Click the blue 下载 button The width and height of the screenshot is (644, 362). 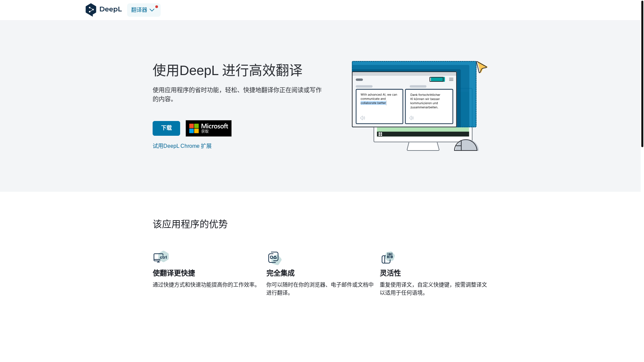pos(166,128)
